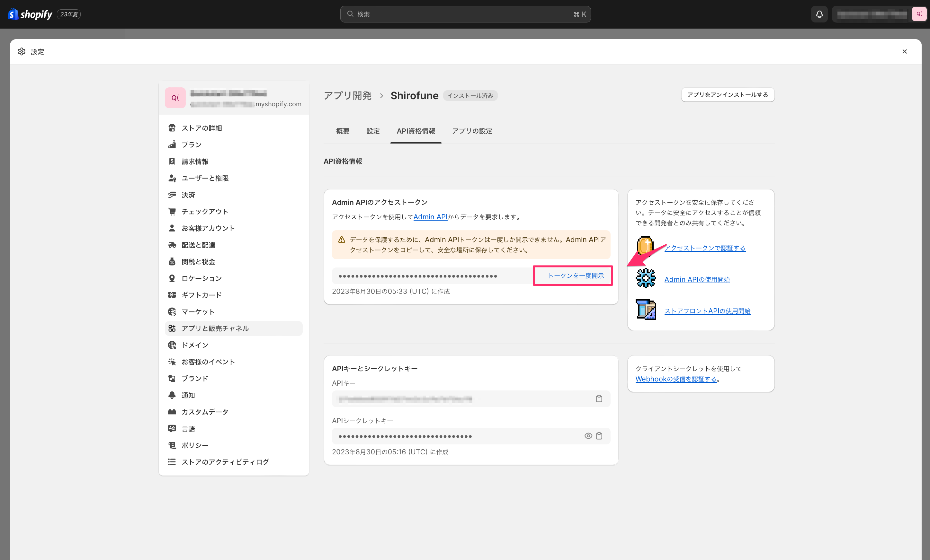Click the search magnifier icon

350,14
